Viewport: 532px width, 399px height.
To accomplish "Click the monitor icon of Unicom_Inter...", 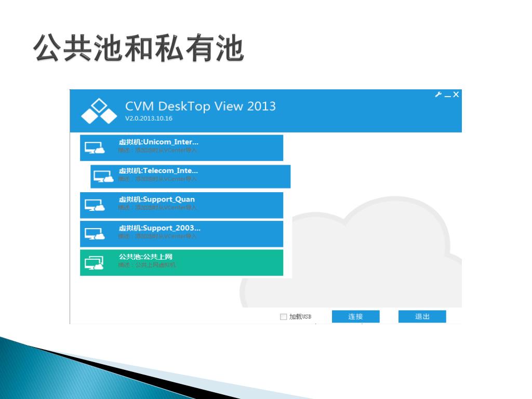I will [95, 148].
